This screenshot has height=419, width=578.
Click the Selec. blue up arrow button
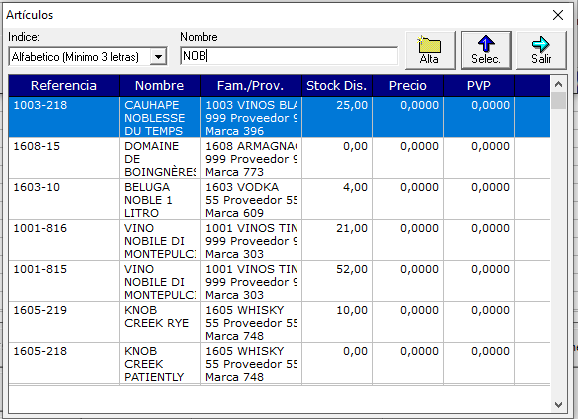point(486,50)
